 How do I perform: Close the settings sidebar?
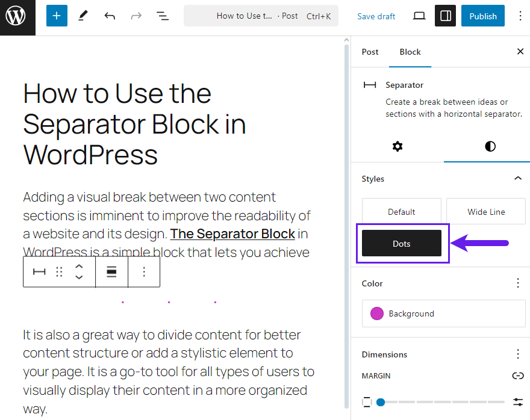click(x=520, y=52)
